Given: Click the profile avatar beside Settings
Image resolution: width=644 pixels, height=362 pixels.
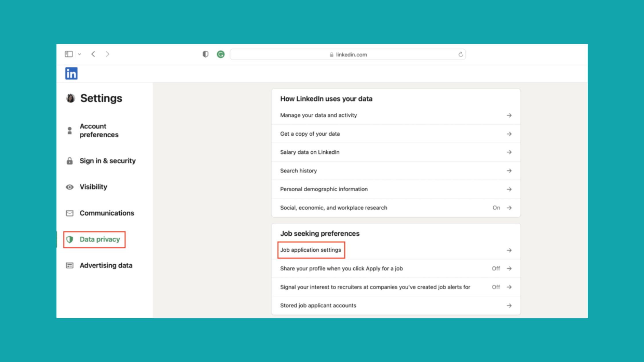Looking at the screenshot, I should click(70, 98).
